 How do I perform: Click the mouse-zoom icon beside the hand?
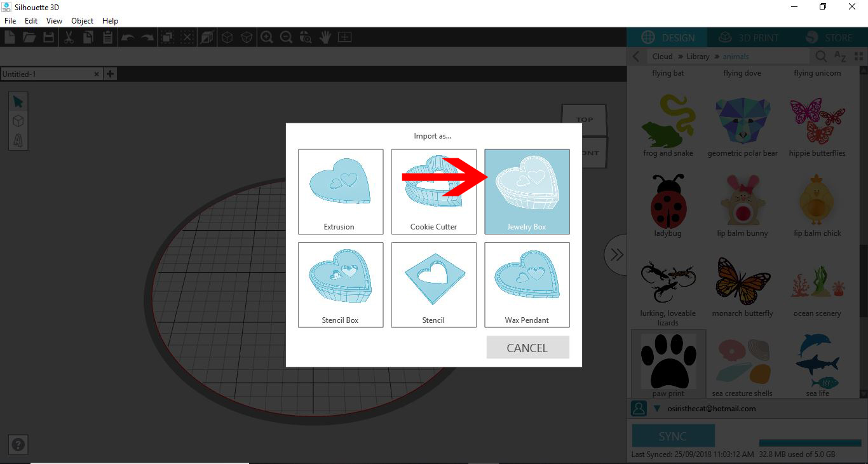coord(306,38)
